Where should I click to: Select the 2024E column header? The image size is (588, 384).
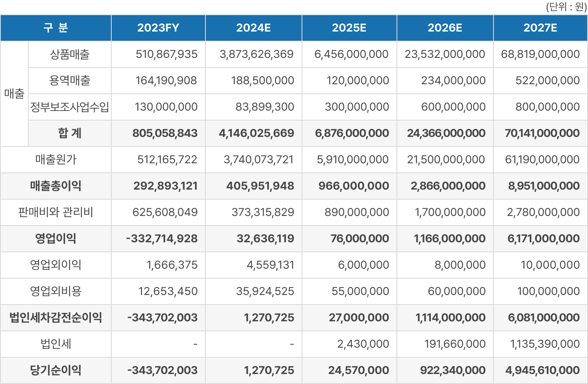(x=253, y=28)
